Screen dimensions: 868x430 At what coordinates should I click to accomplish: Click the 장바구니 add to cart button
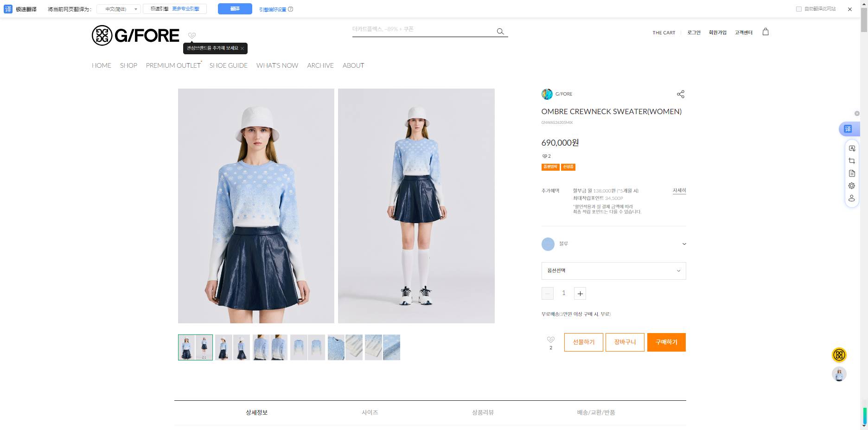pyautogui.click(x=625, y=342)
